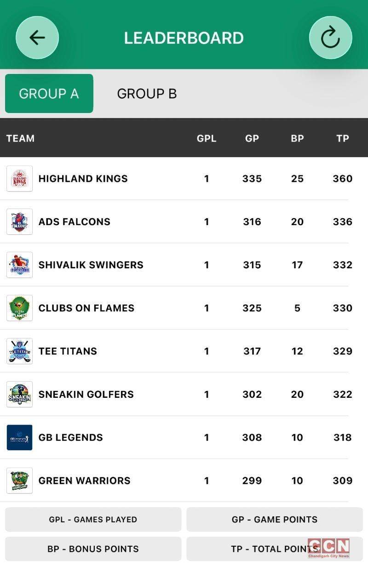The image size is (368, 588).
Task: Tap the Highland Kings team logo
Action: click(20, 179)
